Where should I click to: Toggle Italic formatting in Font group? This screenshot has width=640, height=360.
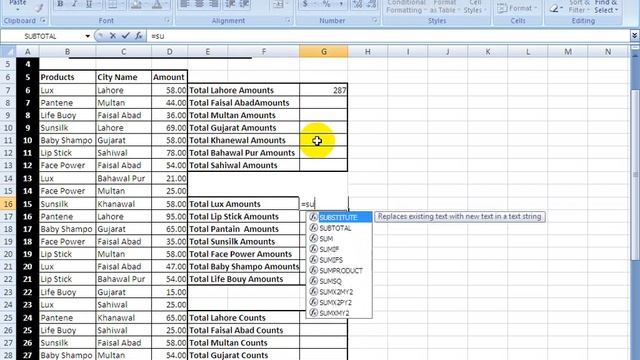74,4
